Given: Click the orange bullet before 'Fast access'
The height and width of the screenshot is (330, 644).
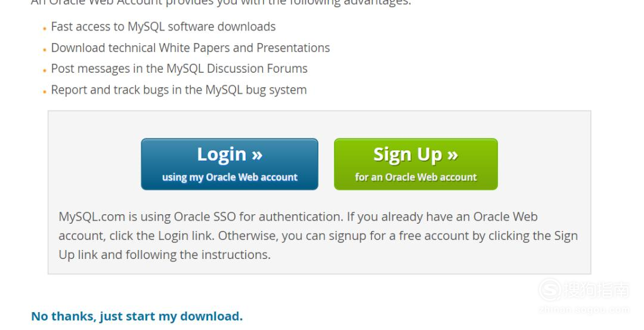Looking at the screenshot, I should tap(44, 29).
